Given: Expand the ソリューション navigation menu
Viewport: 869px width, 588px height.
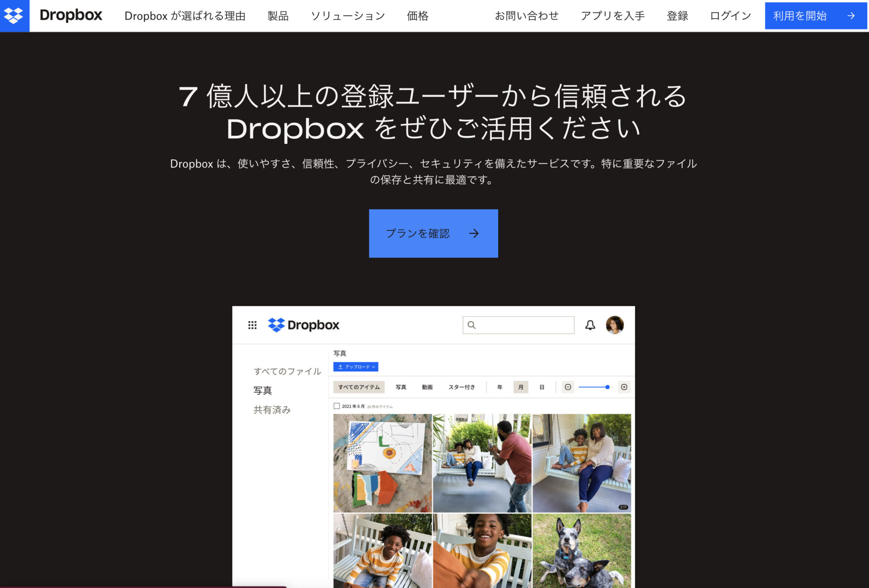Looking at the screenshot, I should point(348,15).
